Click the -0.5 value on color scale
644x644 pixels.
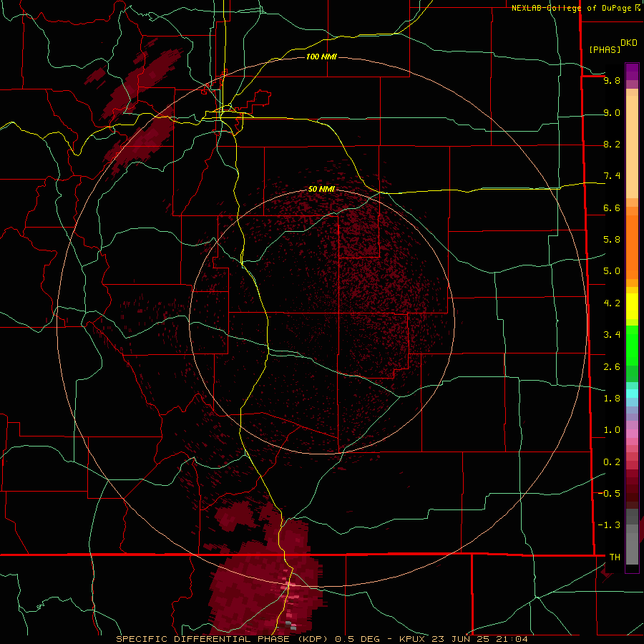610,493
